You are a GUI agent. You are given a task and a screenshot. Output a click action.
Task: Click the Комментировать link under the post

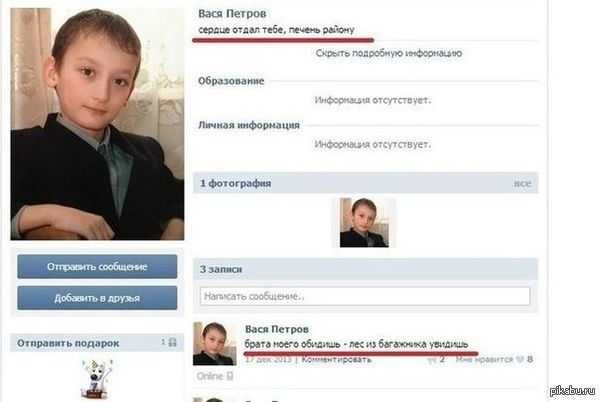(336, 360)
